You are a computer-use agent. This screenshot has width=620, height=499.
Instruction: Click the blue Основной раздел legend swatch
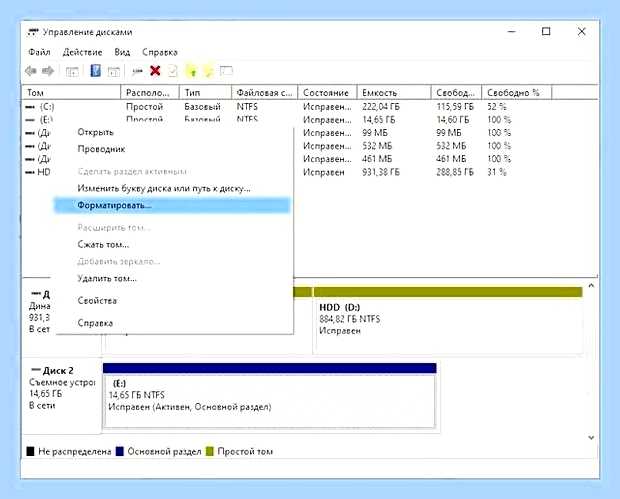pos(119,452)
